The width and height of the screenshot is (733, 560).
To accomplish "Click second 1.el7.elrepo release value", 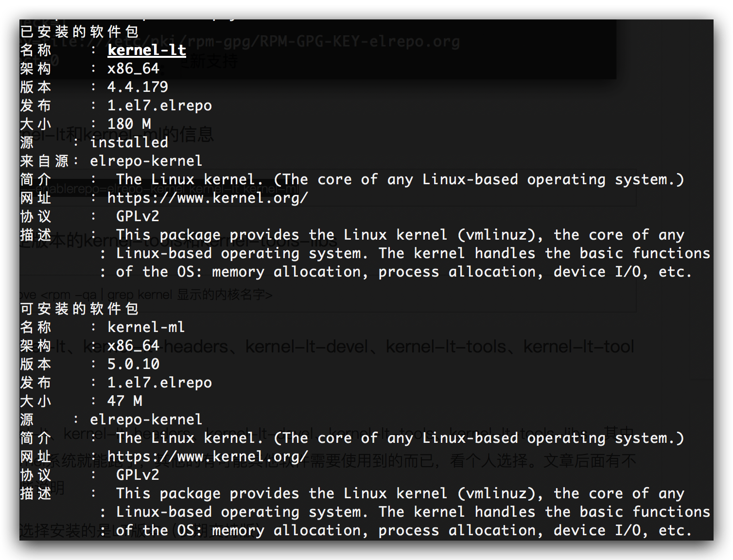I will (159, 383).
